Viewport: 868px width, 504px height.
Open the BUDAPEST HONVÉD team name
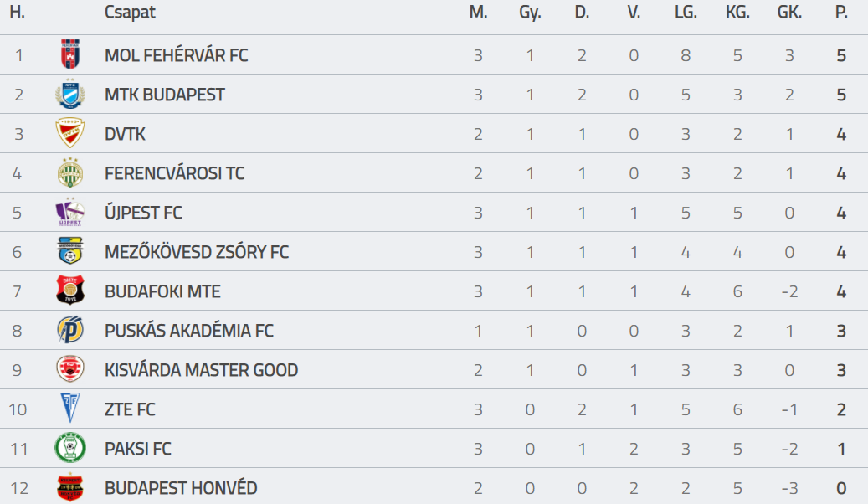(181, 488)
